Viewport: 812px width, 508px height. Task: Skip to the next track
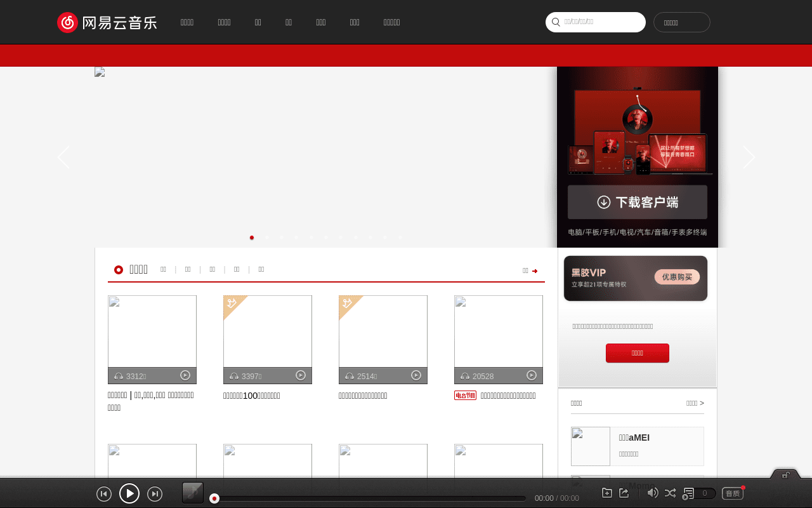click(155, 494)
